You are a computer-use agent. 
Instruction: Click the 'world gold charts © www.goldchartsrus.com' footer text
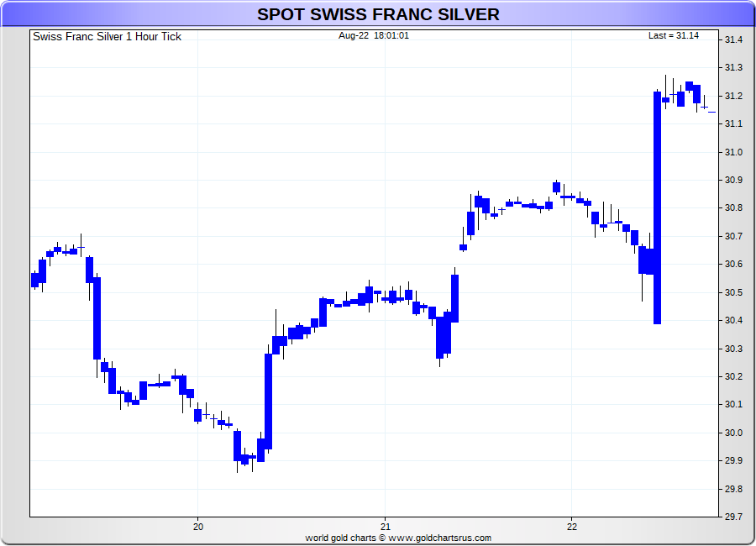[x=398, y=538]
